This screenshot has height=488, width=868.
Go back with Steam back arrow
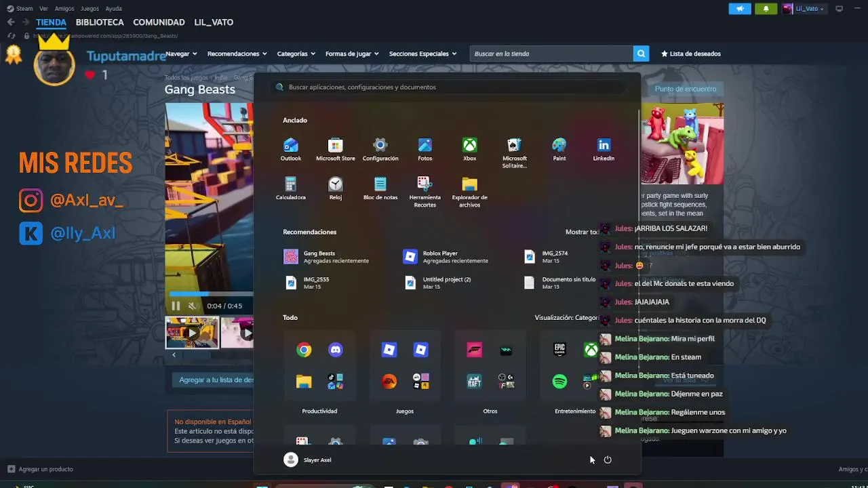(11, 22)
